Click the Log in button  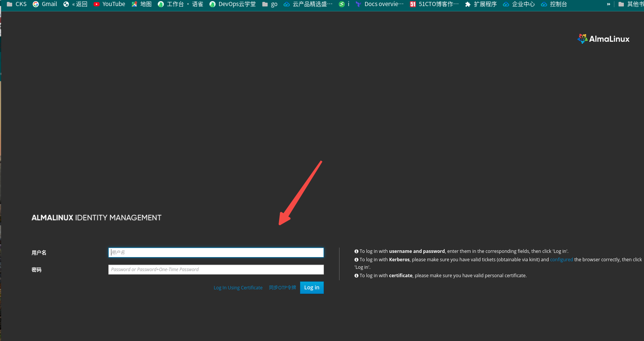coord(312,287)
